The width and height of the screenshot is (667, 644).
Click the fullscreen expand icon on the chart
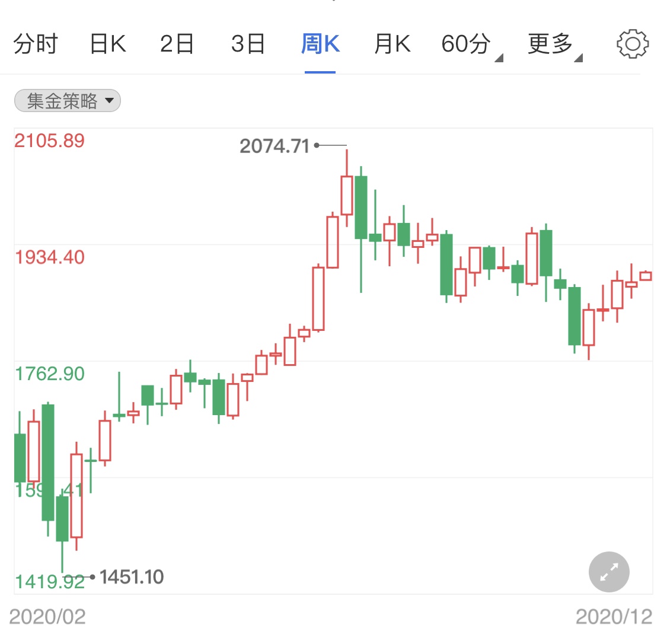[x=608, y=572]
